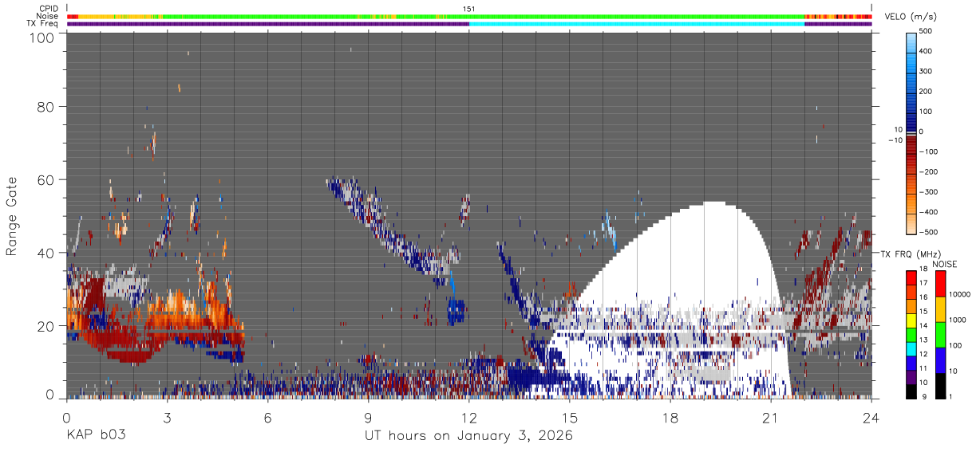Click hour 21 on the UT time axis

[770, 417]
